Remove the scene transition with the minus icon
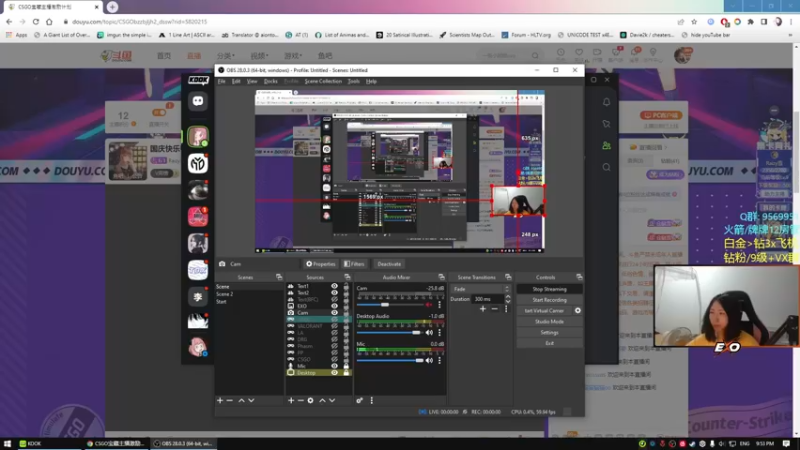Screen dimensions: 800x450 494,309
